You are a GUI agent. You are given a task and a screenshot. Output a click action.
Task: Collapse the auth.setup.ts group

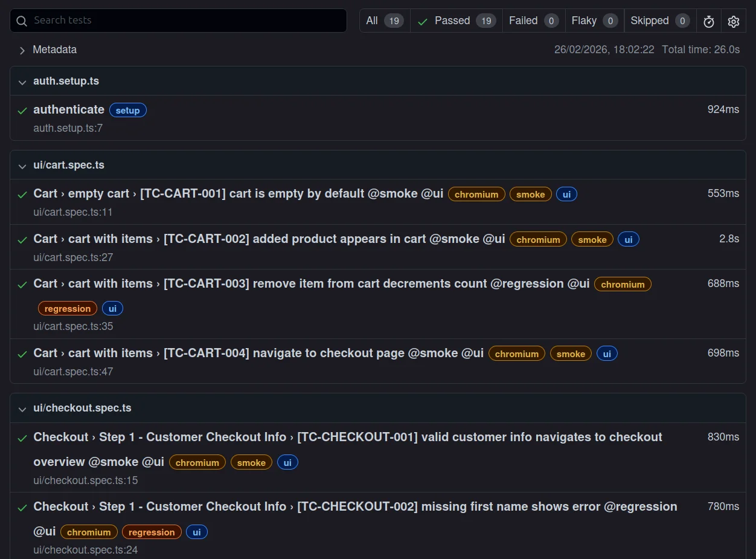22,82
